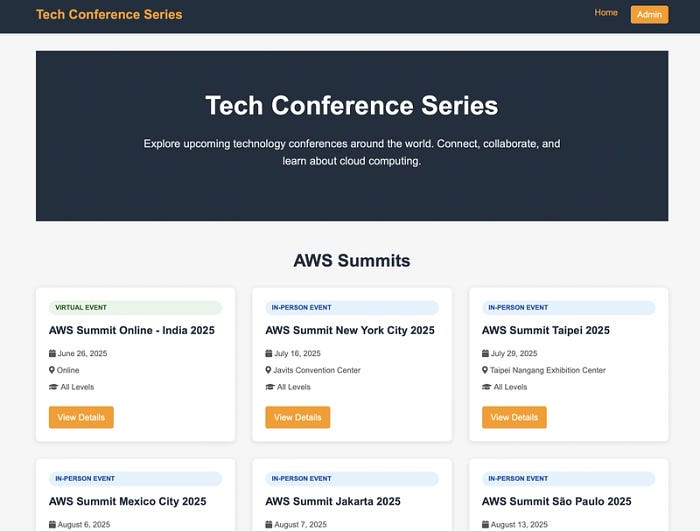Click IN-PERSON EVENT badge on São Paulo card
The width and height of the screenshot is (700, 531).
point(568,479)
